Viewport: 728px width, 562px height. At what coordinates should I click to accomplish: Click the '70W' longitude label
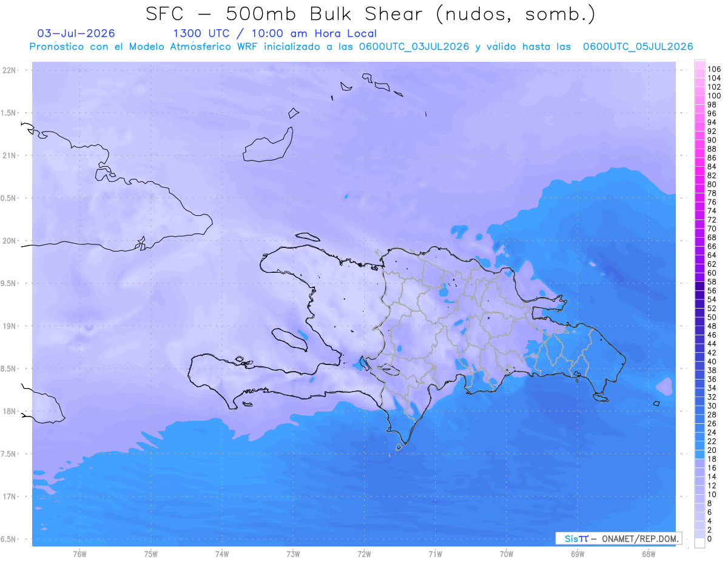(x=507, y=554)
